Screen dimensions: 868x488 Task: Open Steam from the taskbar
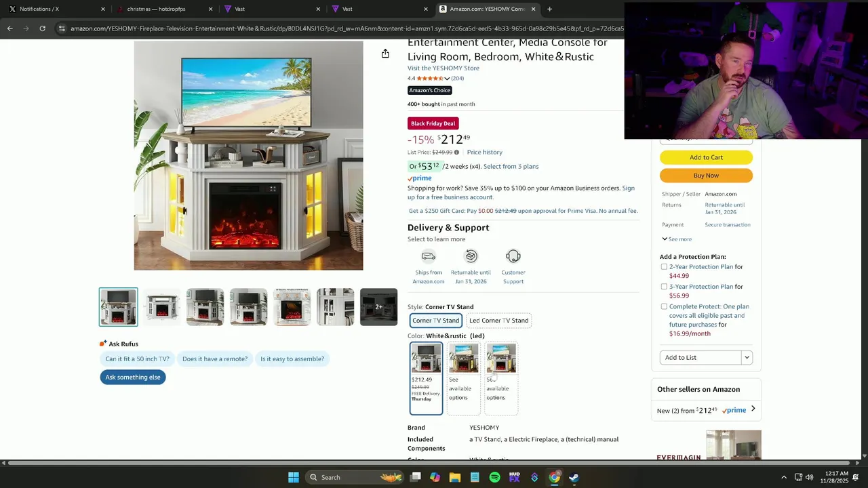click(x=574, y=477)
